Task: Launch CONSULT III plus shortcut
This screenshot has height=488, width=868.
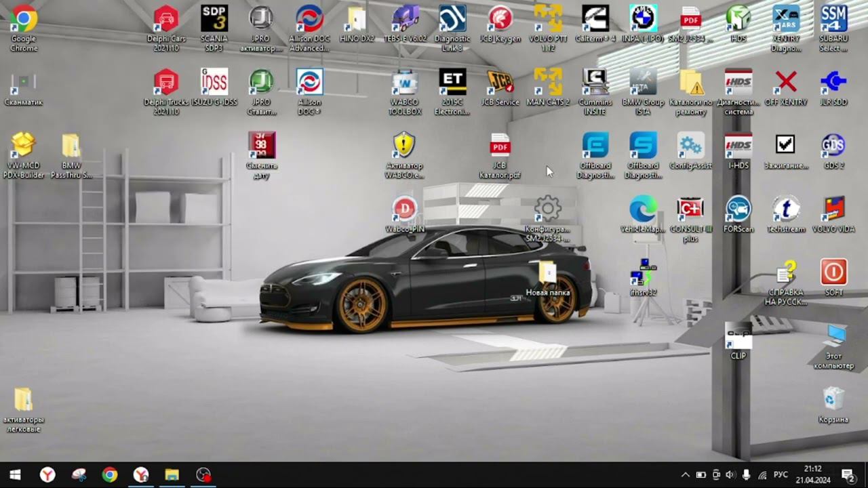Action: point(690,219)
